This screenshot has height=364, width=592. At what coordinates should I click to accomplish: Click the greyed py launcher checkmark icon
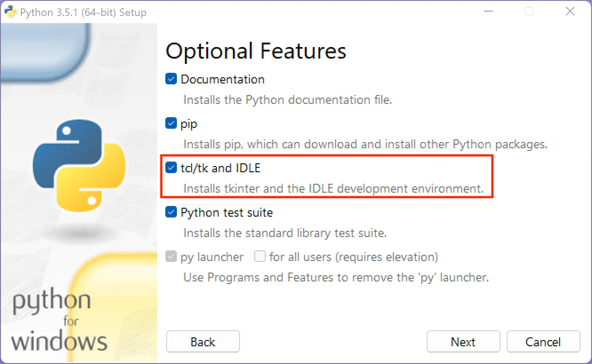[171, 256]
